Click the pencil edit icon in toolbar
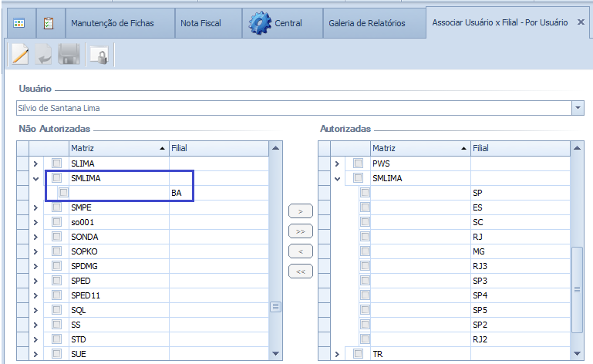Screen dimensions: 593x364 click(x=20, y=55)
